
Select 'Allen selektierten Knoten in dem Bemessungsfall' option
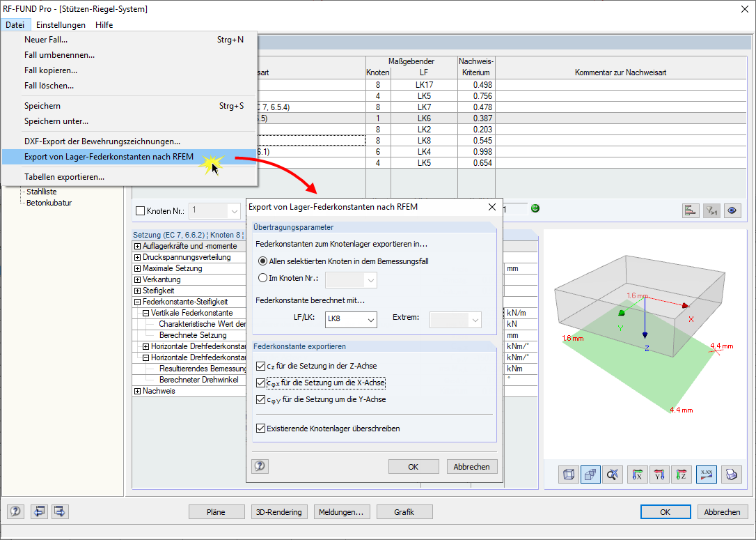click(262, 261)
